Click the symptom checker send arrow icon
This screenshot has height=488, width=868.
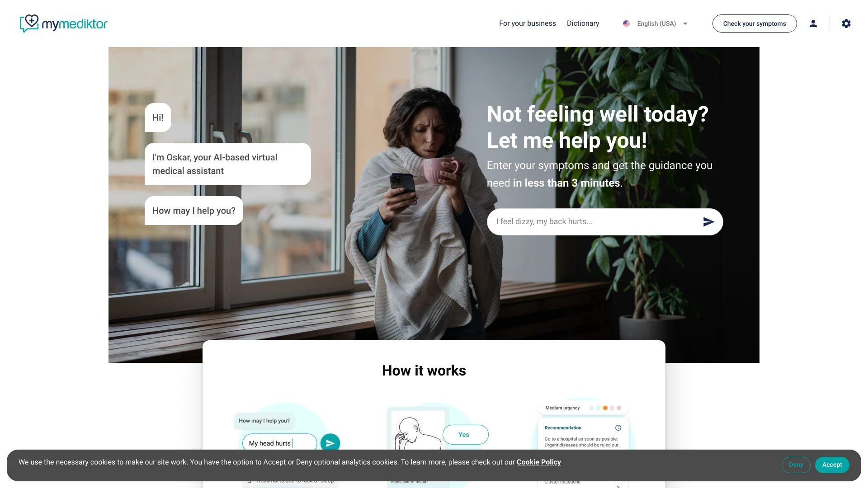(709, 222)
